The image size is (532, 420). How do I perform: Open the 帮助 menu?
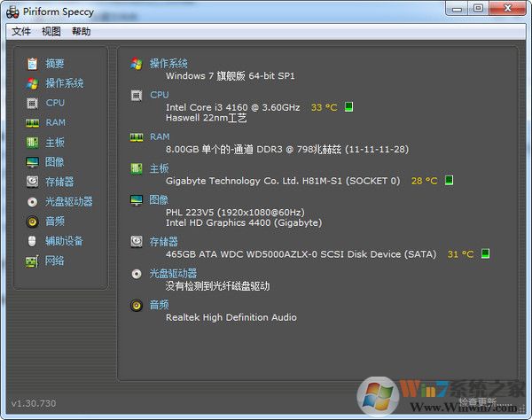pyautogui.click(x=81, y=31)
